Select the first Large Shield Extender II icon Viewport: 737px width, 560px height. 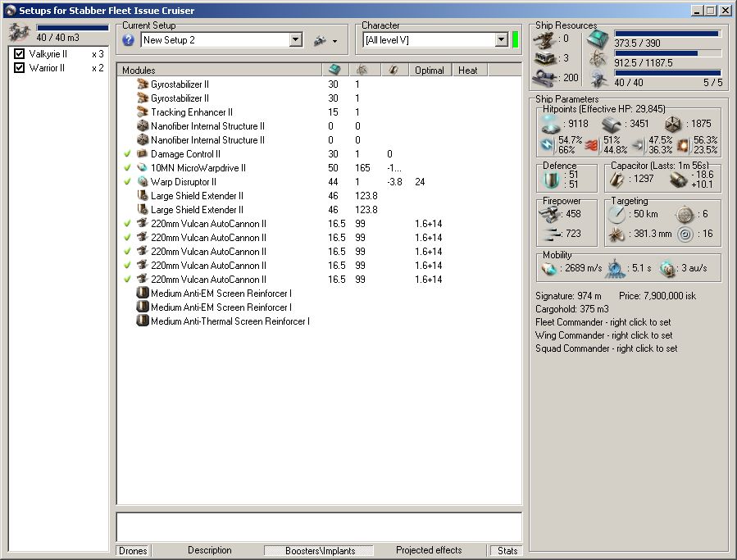pyautogui.click(x=143, y=196)
